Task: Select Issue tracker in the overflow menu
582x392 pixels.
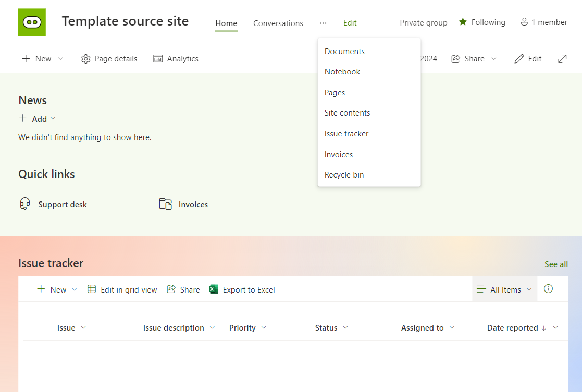Action: tap(369, 133)
